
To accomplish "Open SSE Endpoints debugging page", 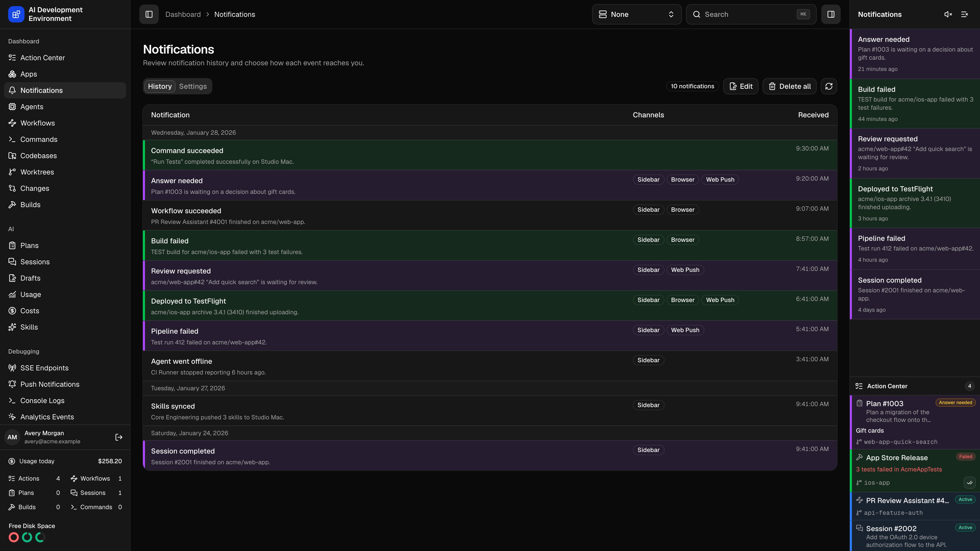I will tap(65, 368).
